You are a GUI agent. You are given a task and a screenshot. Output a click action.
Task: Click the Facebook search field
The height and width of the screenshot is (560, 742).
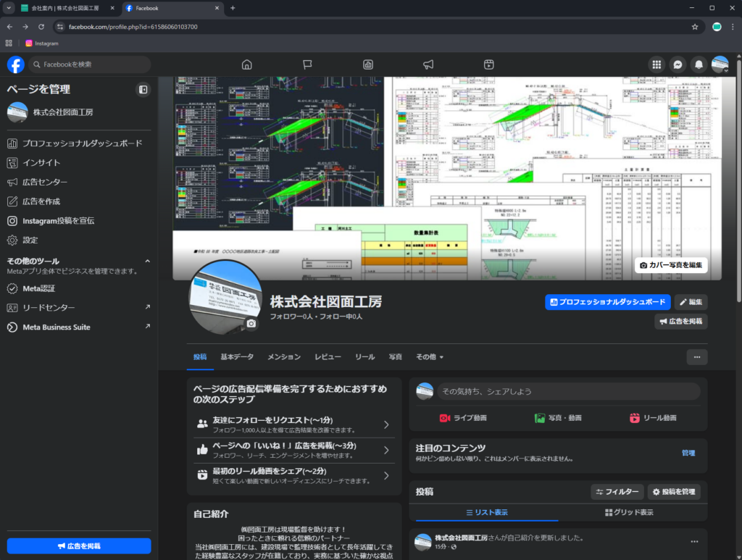point(91,64)
